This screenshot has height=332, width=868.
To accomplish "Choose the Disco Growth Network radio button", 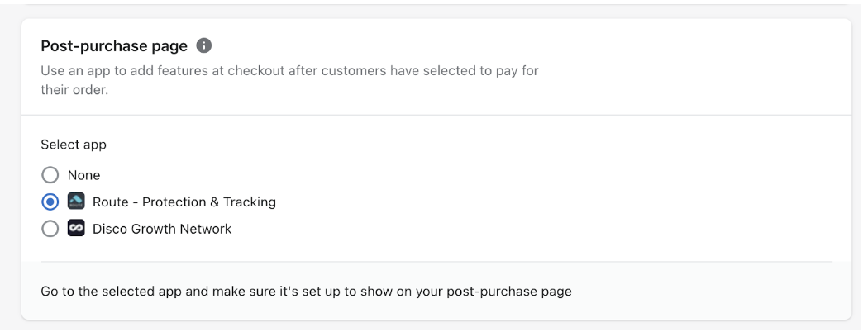I will click(x=50, y=229).
